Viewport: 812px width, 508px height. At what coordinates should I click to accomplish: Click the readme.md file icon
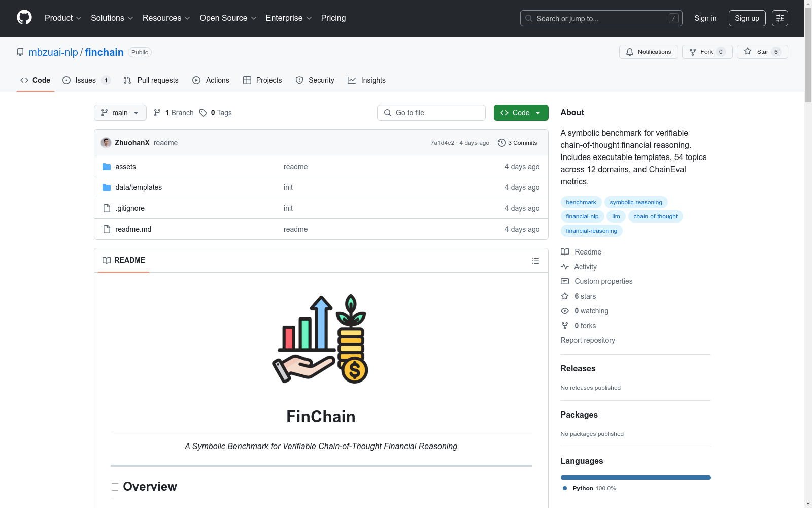coord(107,229)
